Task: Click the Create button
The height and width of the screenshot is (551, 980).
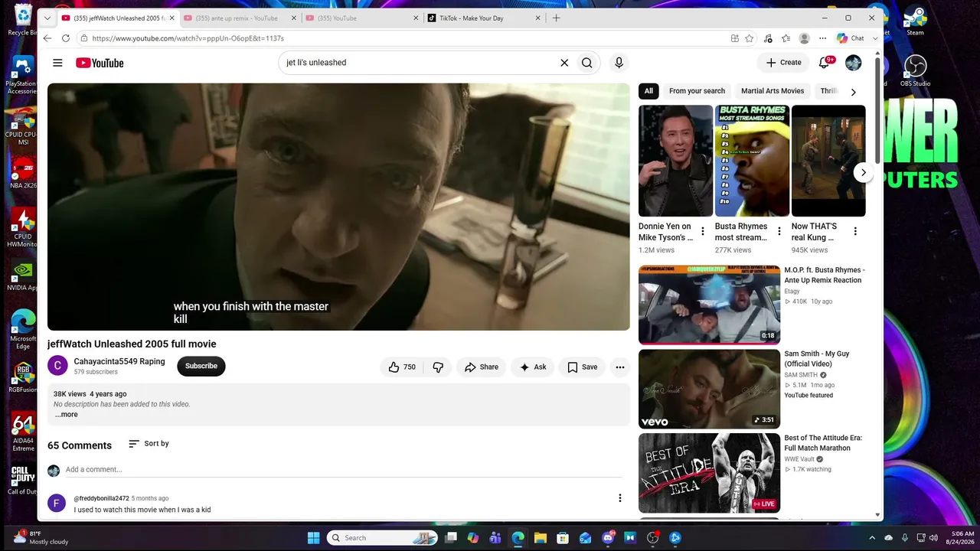Action: [x=783, y=63]
